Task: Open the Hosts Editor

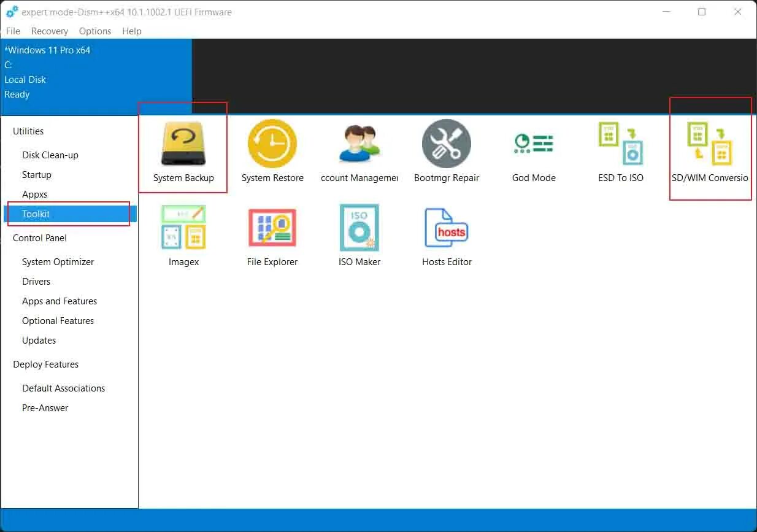Action: tap(447, 236)
